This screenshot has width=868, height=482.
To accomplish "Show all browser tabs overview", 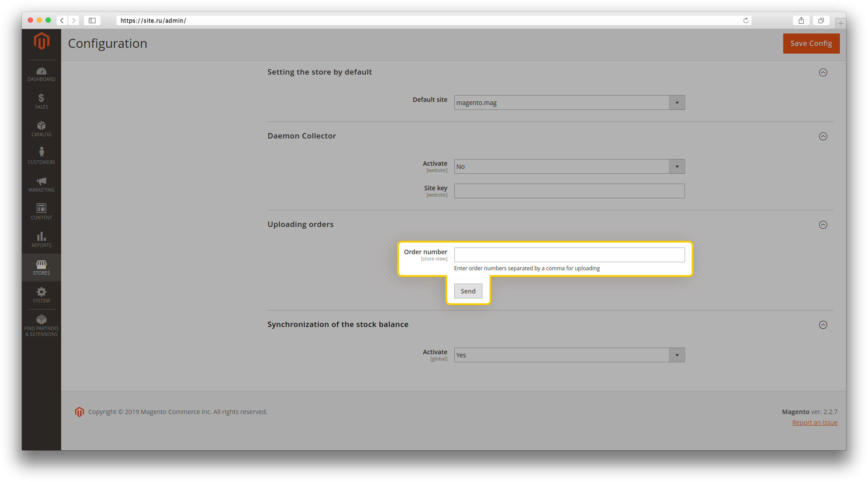I will tap(821, 21).
